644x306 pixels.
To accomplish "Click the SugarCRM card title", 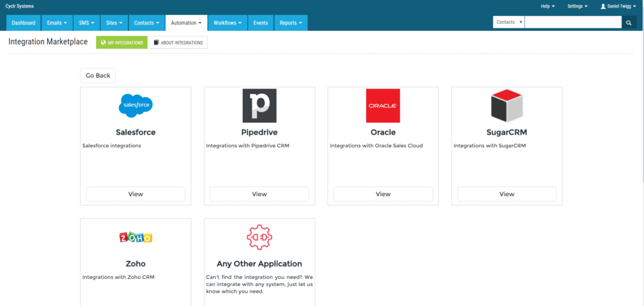I will click(506, 132).
